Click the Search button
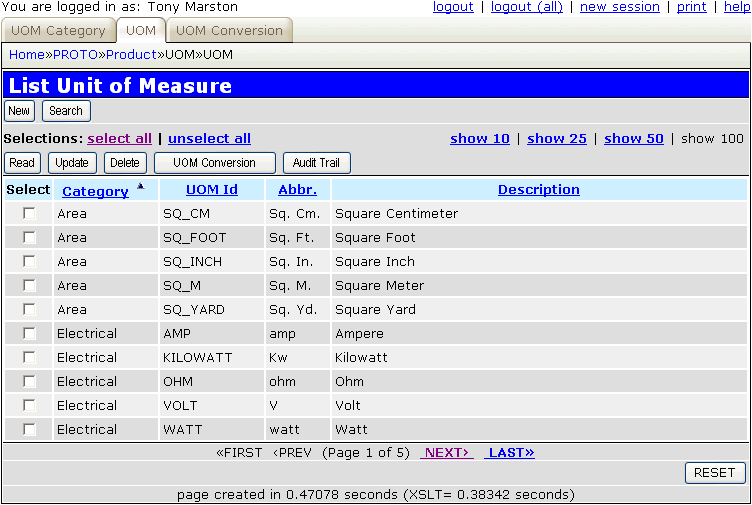This screenshot has width=752, height=505. coord(66,111)
